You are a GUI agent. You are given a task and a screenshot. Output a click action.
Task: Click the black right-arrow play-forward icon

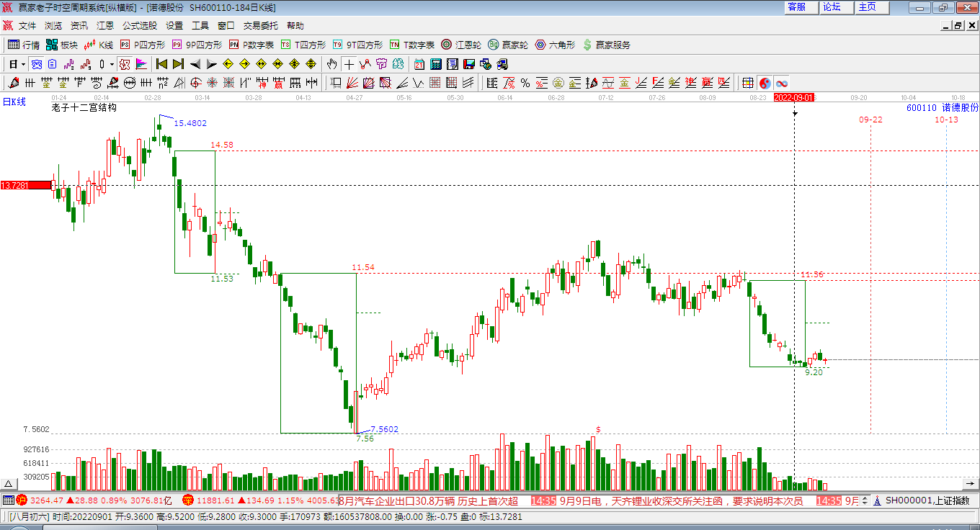pyautogui.click(x=211, y=64)
